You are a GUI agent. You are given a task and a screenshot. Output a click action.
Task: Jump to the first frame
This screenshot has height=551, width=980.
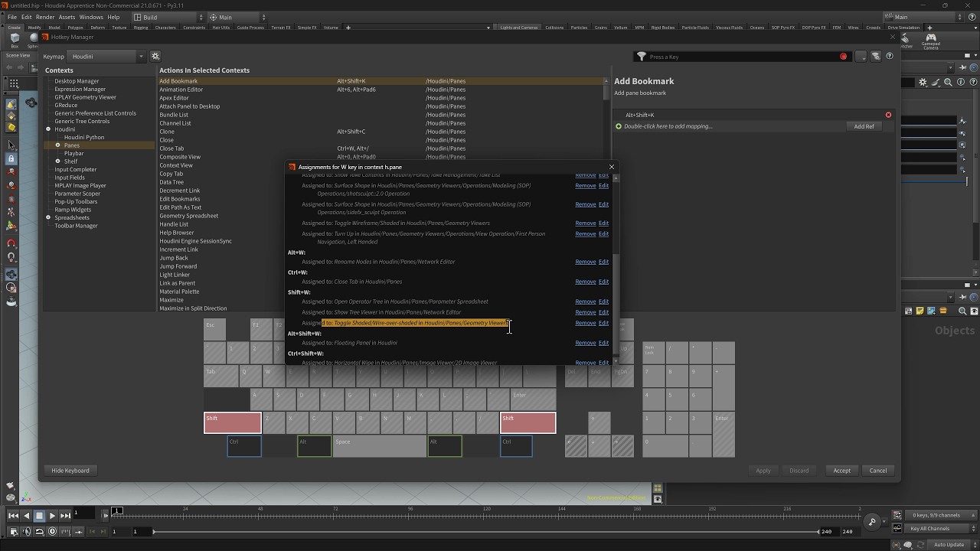point(14,516)
